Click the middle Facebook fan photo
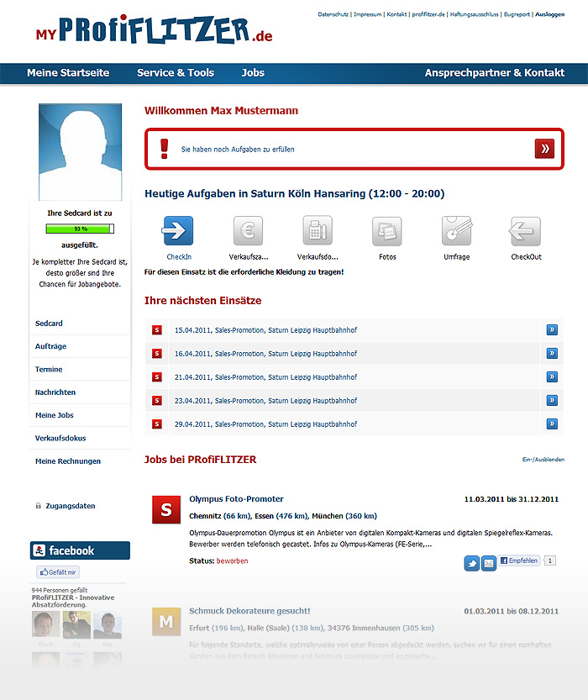588x700 pixels. click(76, 624)
